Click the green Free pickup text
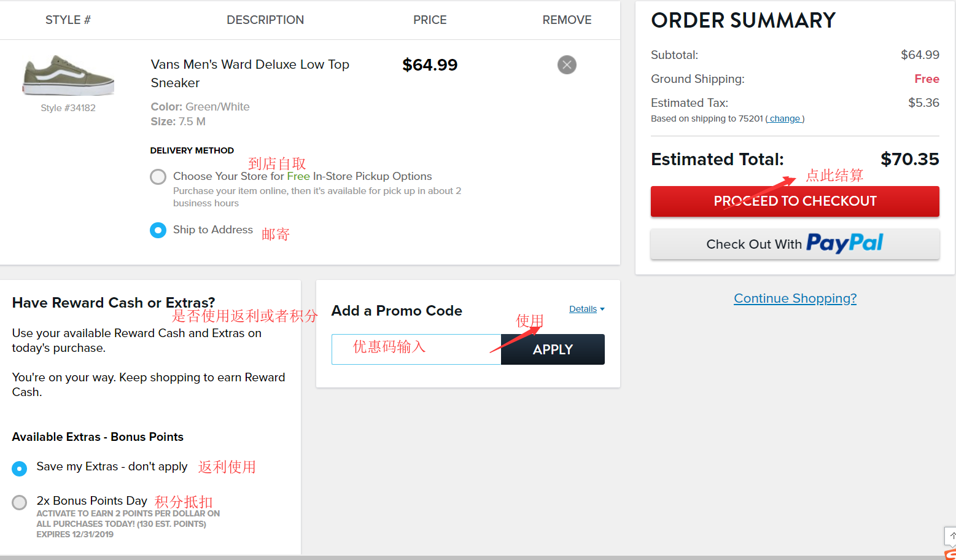956x560 pixels. [x=298, y=176]
